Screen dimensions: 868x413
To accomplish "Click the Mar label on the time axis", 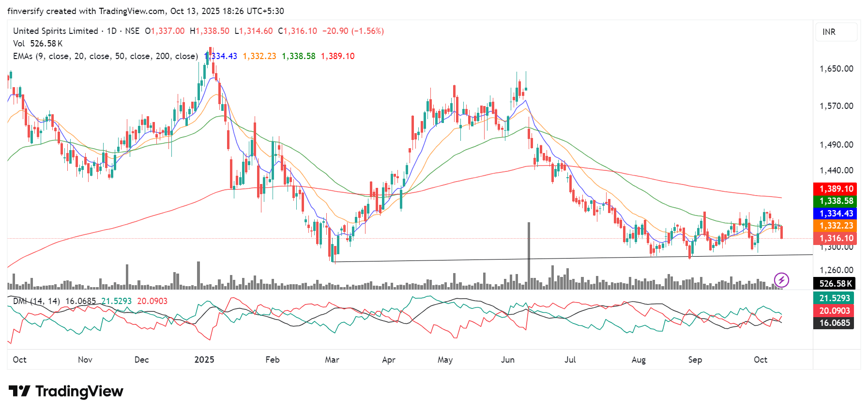I will coord(332,360).
